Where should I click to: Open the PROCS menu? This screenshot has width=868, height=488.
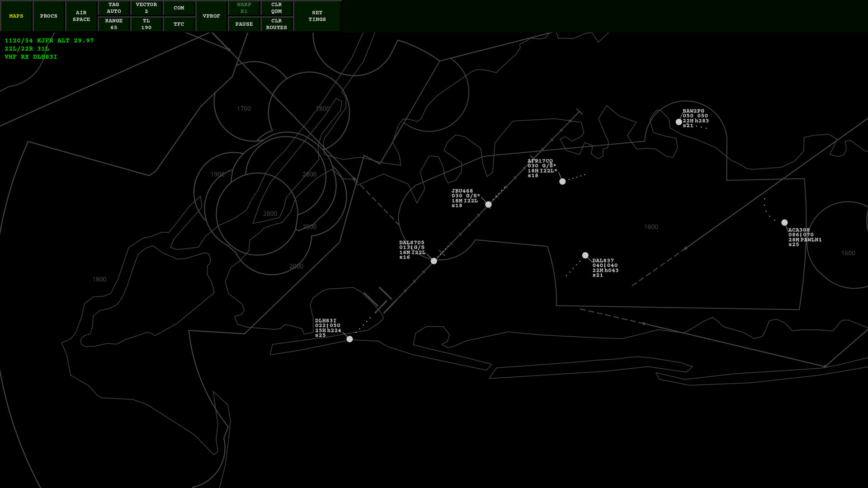pyautogui.click(x=49, y=16)
